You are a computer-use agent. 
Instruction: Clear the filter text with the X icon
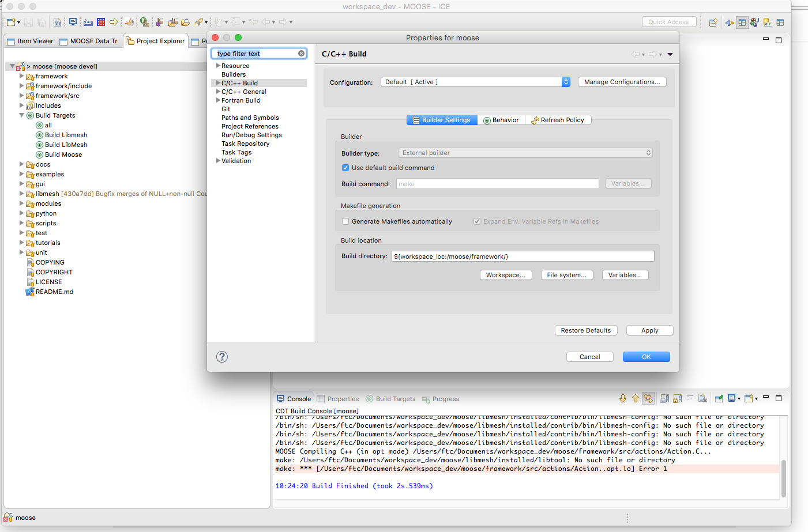(x=301, y=54)
